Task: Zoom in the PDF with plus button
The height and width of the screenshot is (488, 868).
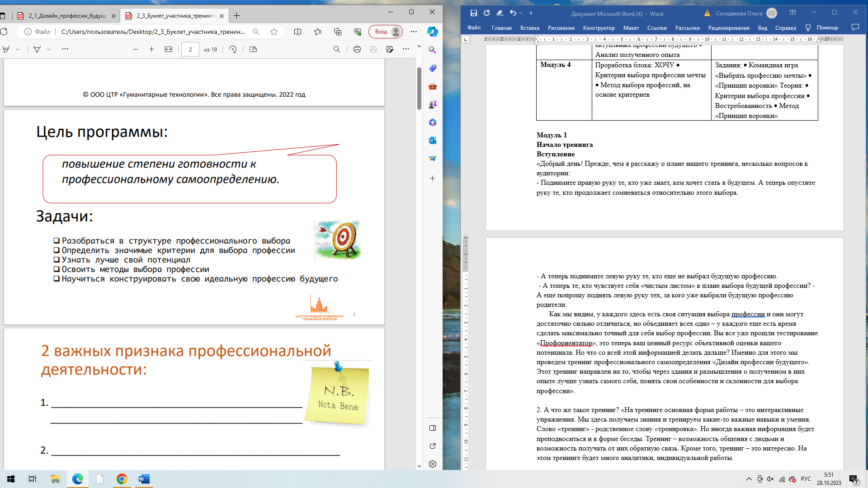Action: [151, 49]
